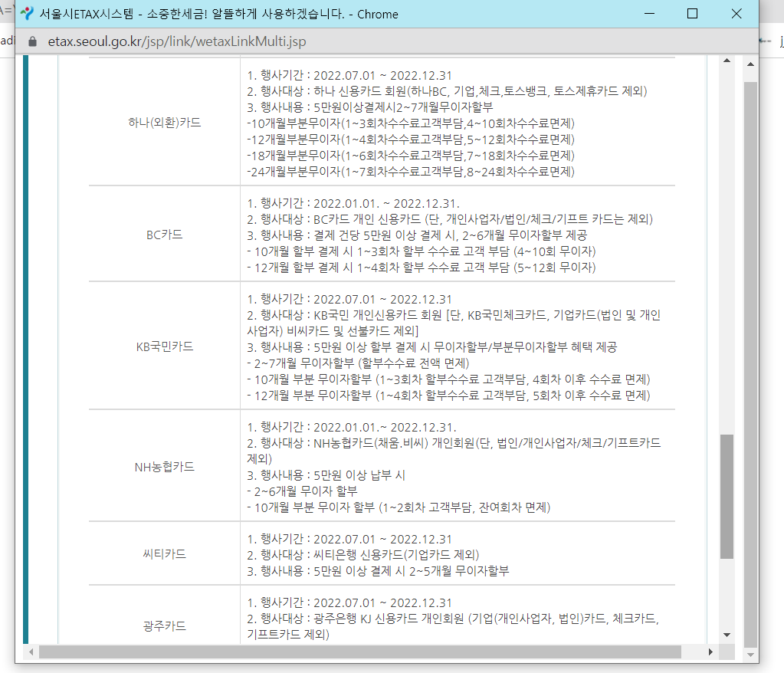Click 씨티 2~5개월 무이자할부 line
Screen dimensions: 784x673
(x=378, y=571)
